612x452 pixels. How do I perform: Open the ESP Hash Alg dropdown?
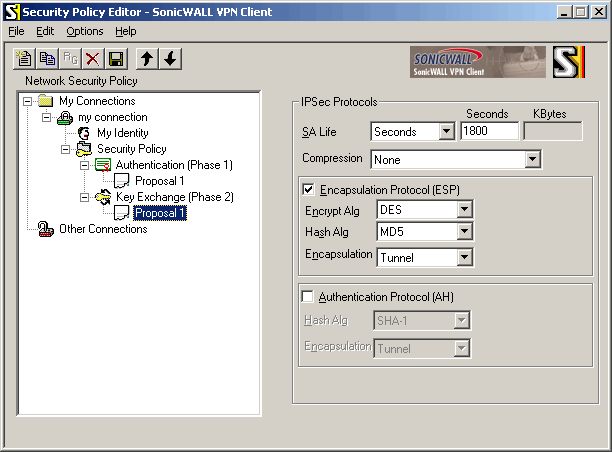point(463,232)
